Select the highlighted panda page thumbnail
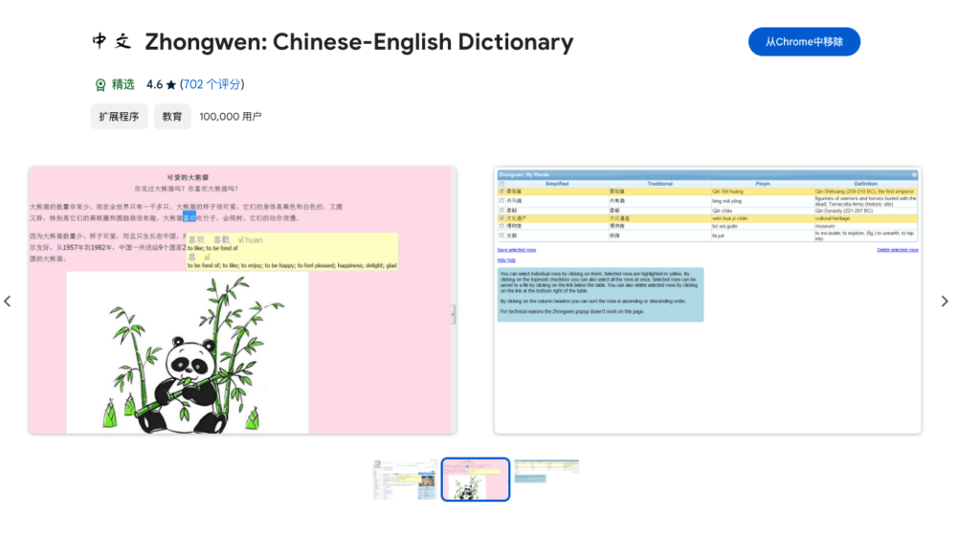980x537 pixels. pos(476,479)
